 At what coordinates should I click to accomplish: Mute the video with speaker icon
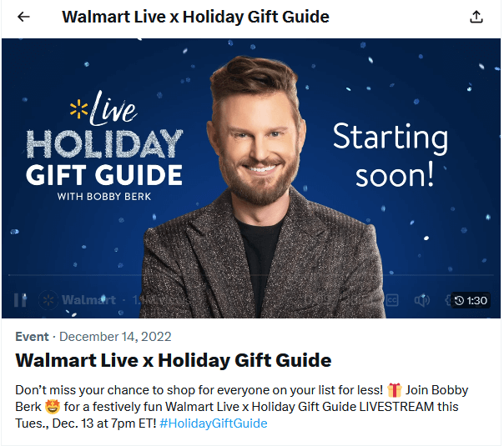pos(421,300)
